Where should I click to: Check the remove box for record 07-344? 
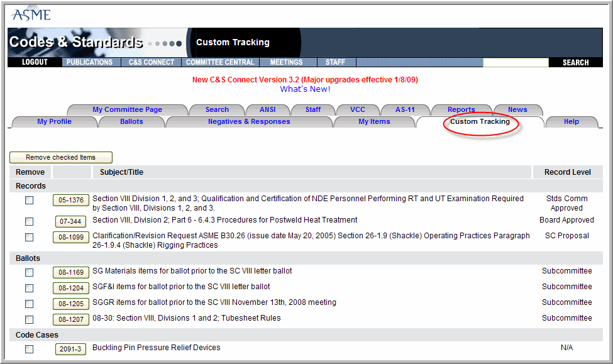30,222
